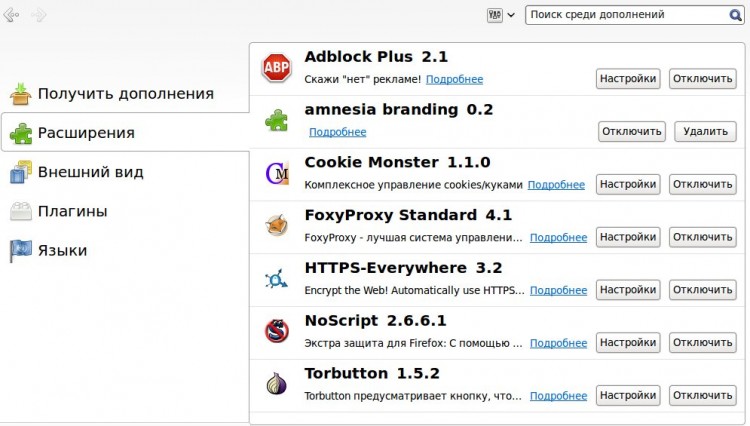Click the Adblock Plus ABP icon
This screenshot has height=426, width=750.
276,67
